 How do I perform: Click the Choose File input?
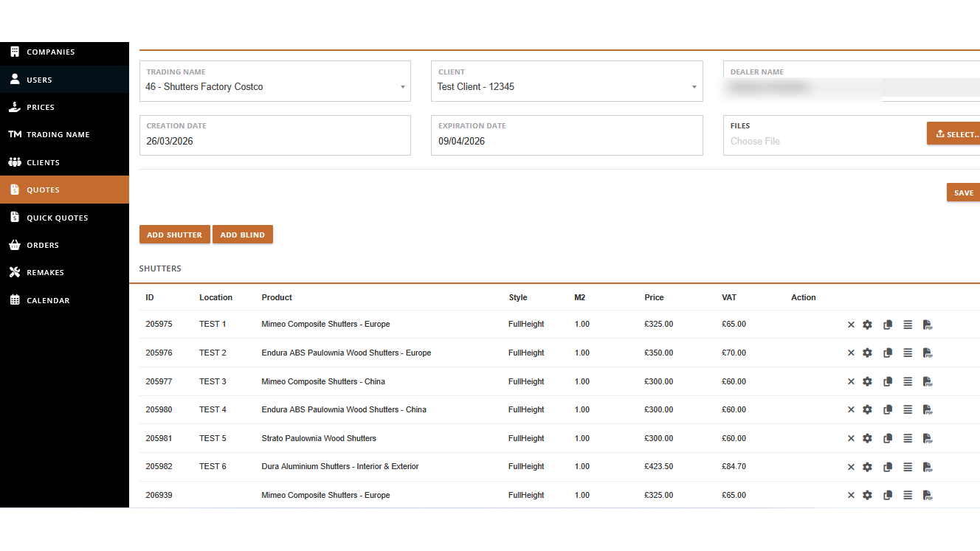pyautogui.click(x=824, y=141)
